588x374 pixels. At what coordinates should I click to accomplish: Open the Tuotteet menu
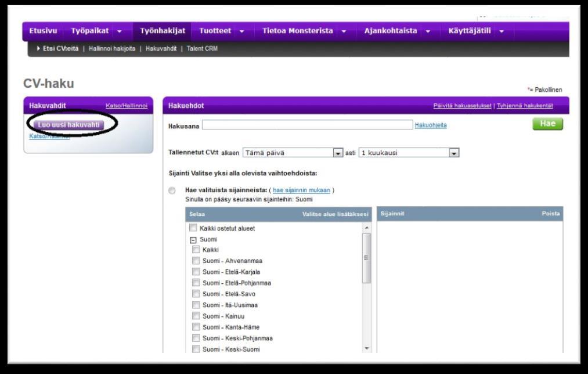215,31
